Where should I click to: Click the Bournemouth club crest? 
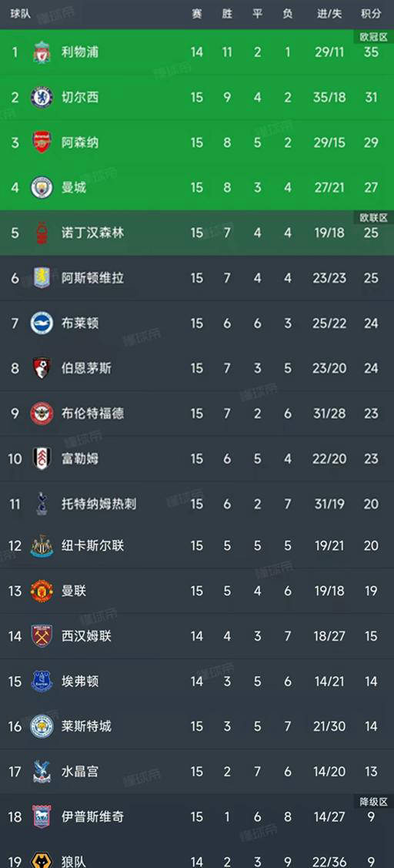coord(42,368)
